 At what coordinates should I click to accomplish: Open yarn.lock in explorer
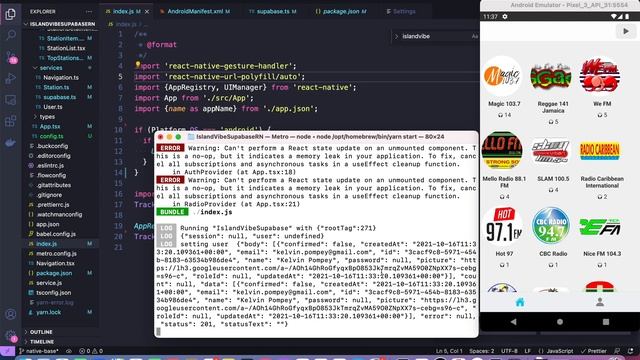[48, 312]
